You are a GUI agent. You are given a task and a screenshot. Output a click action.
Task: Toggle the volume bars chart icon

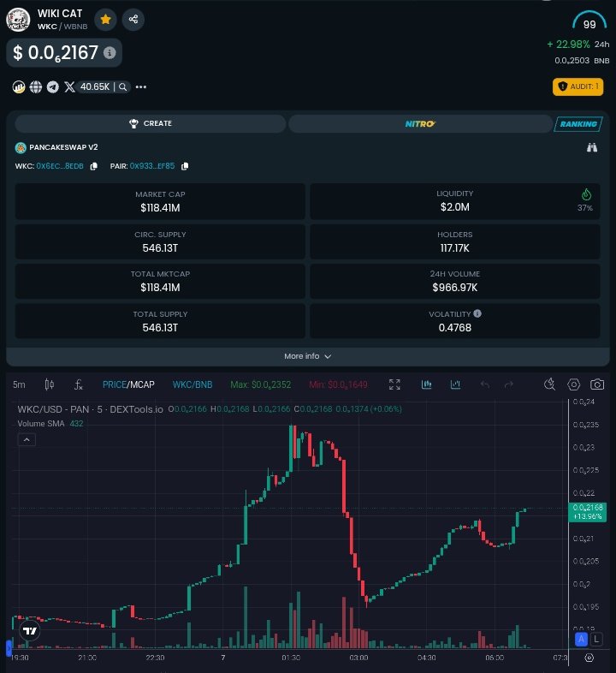click(426, 384)
